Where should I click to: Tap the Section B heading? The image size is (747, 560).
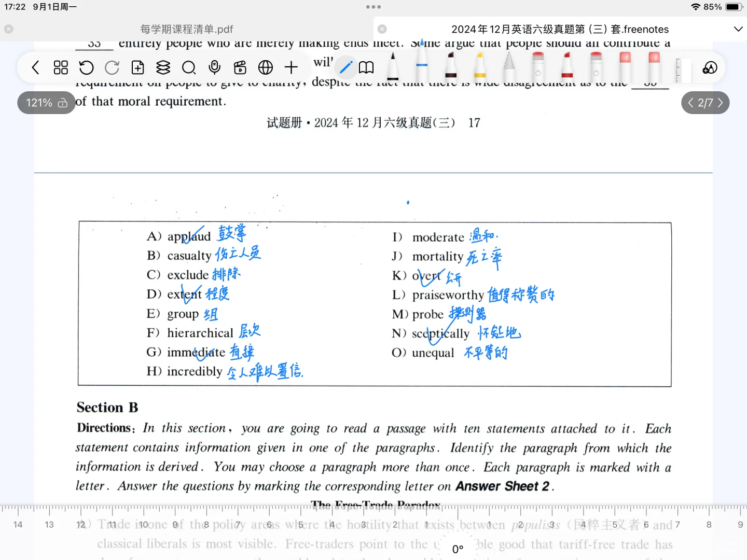107,408
